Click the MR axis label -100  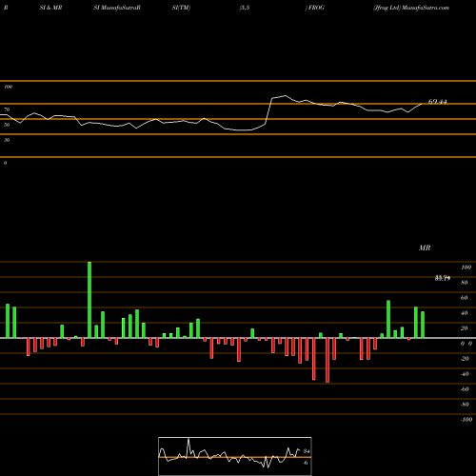tap(466, 420)
